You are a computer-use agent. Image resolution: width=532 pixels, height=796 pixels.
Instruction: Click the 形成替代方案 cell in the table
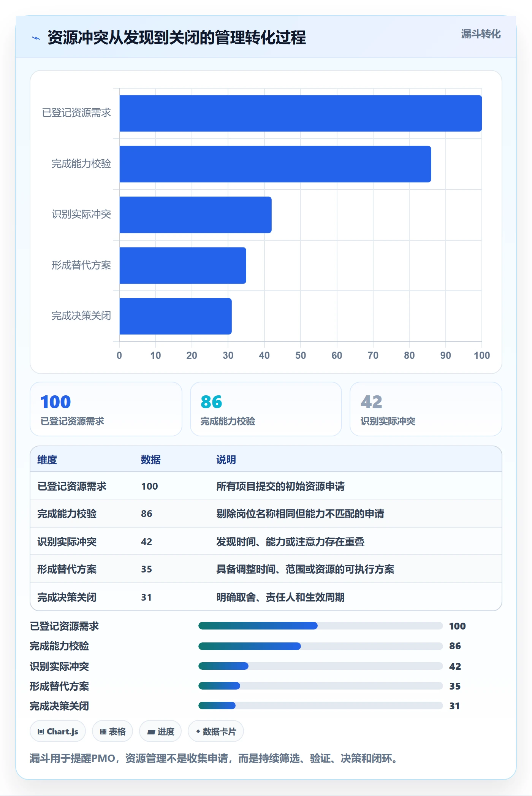(67, 569)
